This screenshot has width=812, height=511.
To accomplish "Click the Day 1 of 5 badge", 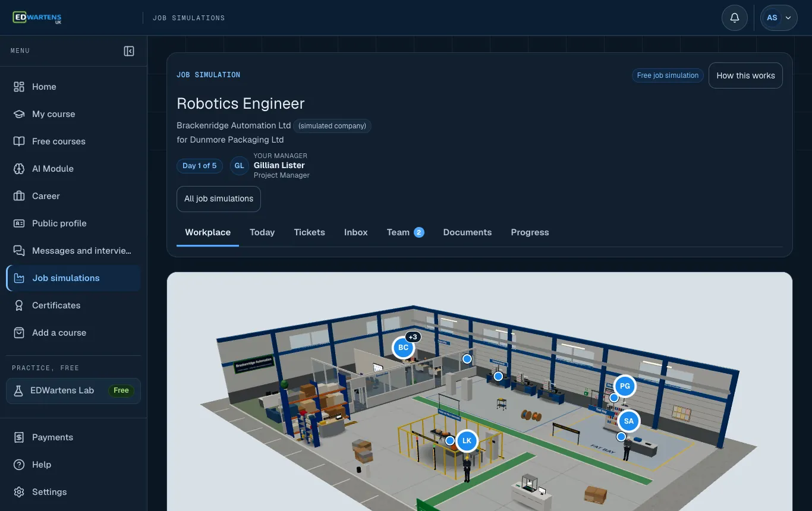I will tap(200, 166).
